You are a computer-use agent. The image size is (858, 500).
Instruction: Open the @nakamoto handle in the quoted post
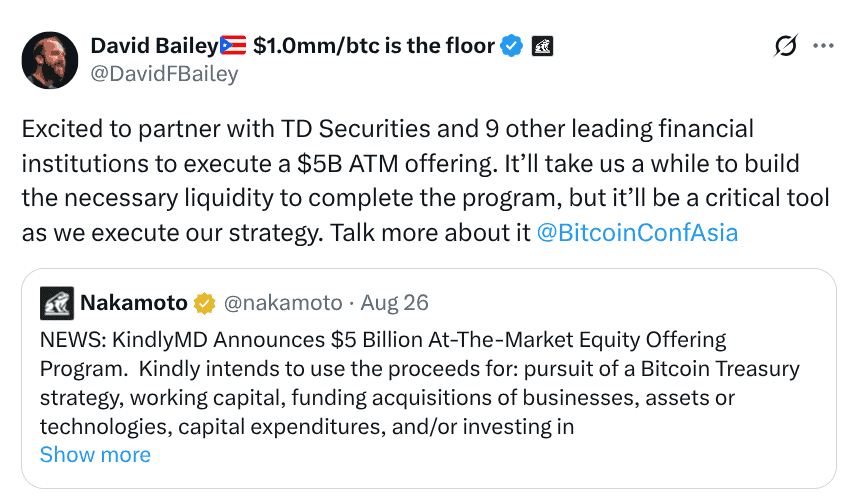[x=283, y=303]
